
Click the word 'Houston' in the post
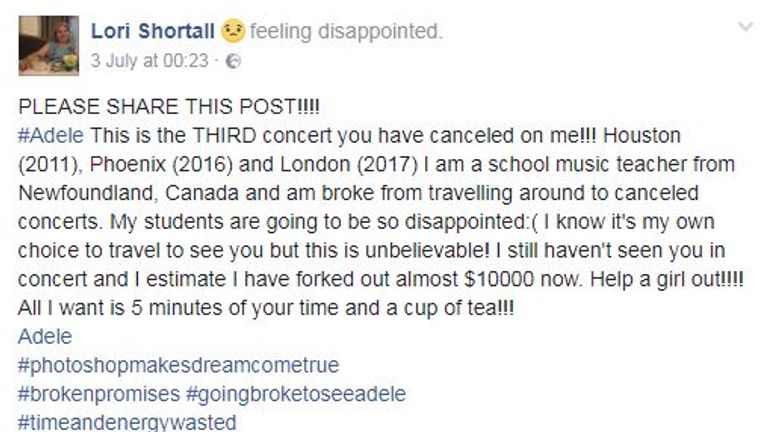pos(642,135)
